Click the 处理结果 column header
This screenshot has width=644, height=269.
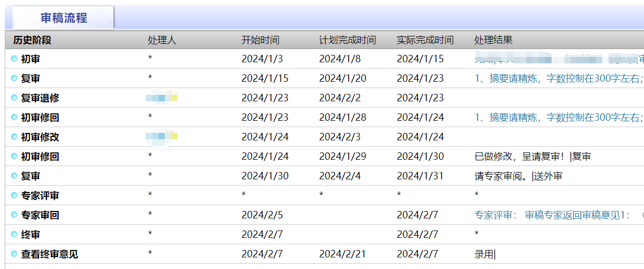(x=493, y=40)
